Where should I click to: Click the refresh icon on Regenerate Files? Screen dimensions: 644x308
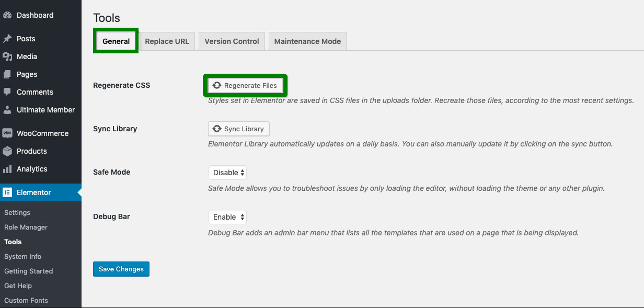point(217,85)
